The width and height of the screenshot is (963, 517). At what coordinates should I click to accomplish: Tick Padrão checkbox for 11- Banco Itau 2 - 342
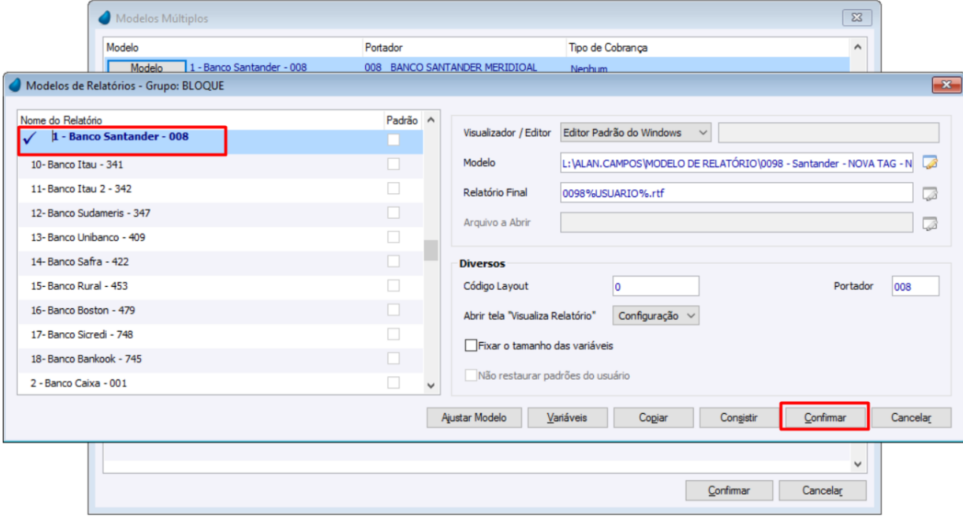point(393,189)
